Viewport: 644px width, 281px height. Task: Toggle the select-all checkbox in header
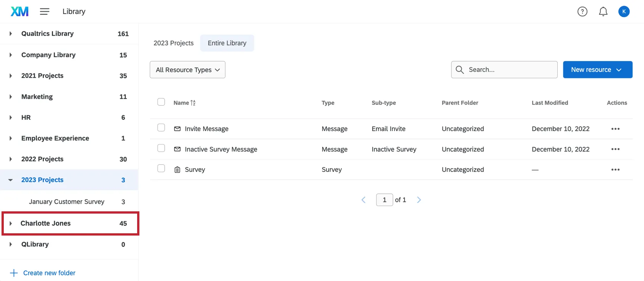[x=161, y=102]
